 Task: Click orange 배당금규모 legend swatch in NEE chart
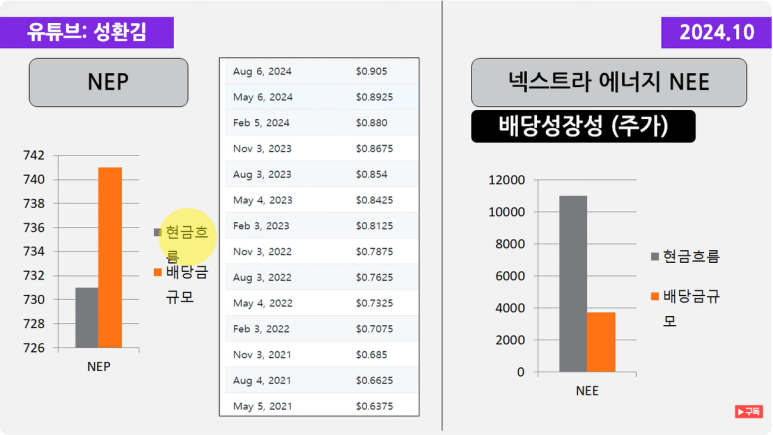(x=655, y=296)
